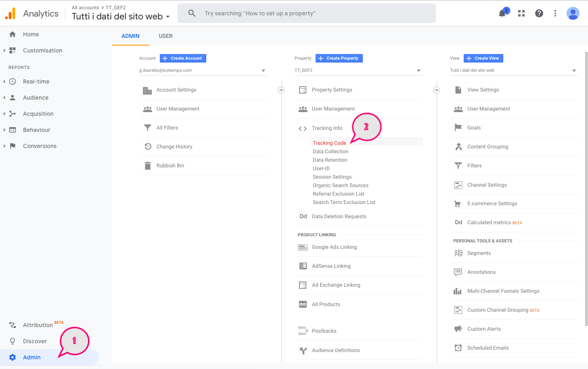Click the Rubbish Bin trash icon
588x369 pixels.
[x=148, y=166]
